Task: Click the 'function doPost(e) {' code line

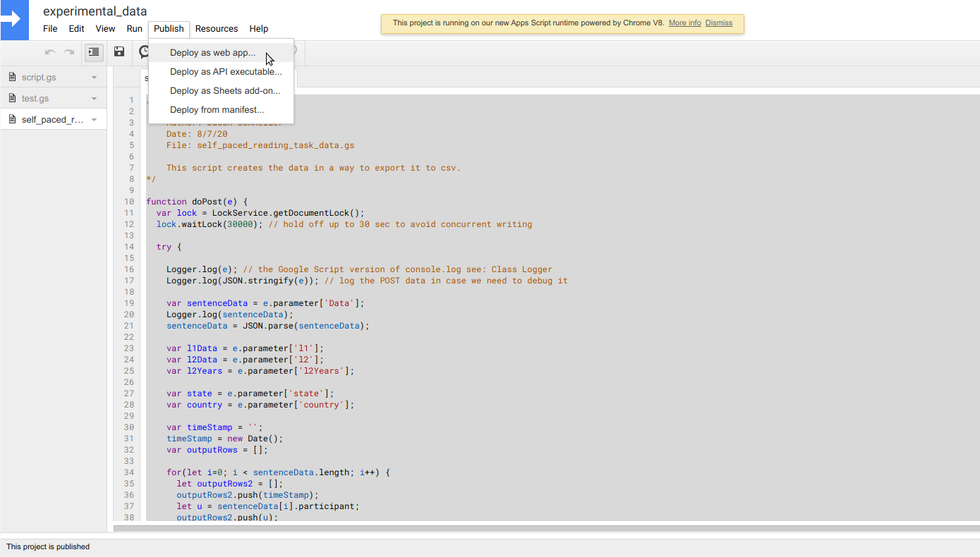Action: [197, 202]
